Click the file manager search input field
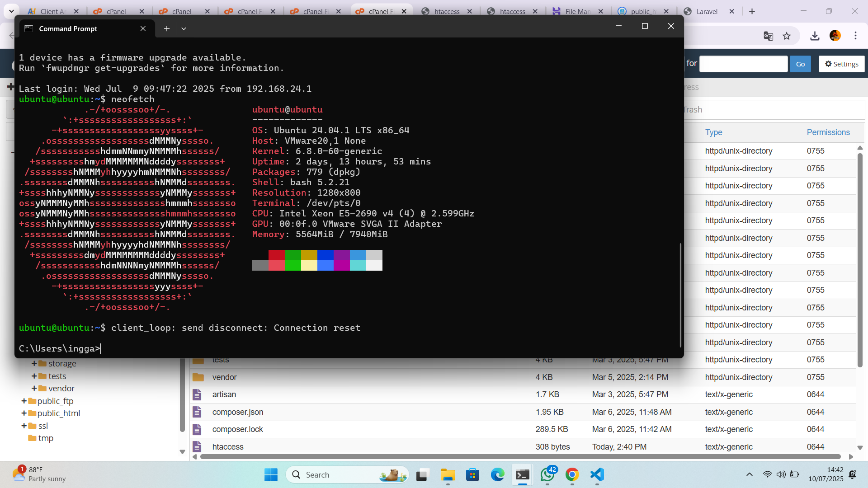Viewport: 868px width, 488px height. 744,64
